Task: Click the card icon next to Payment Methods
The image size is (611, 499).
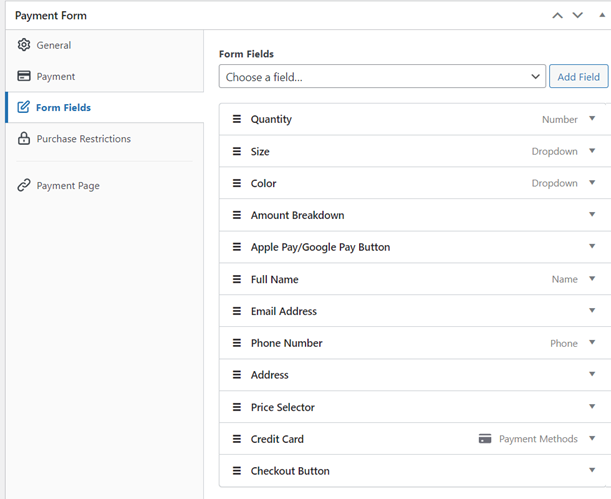Action: tap(485, 439)
